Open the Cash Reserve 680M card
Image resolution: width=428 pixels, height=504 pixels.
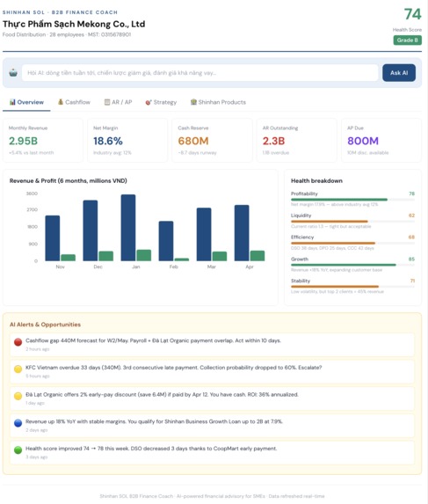212,140
